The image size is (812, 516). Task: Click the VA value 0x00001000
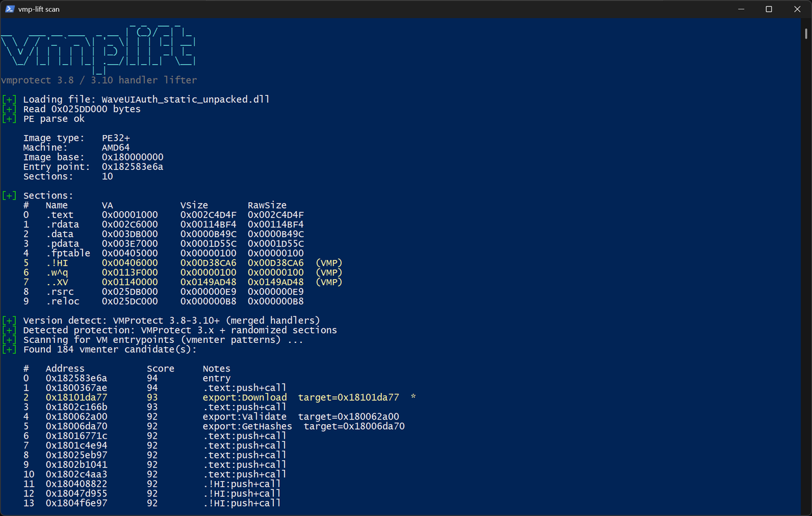(130, 215)
